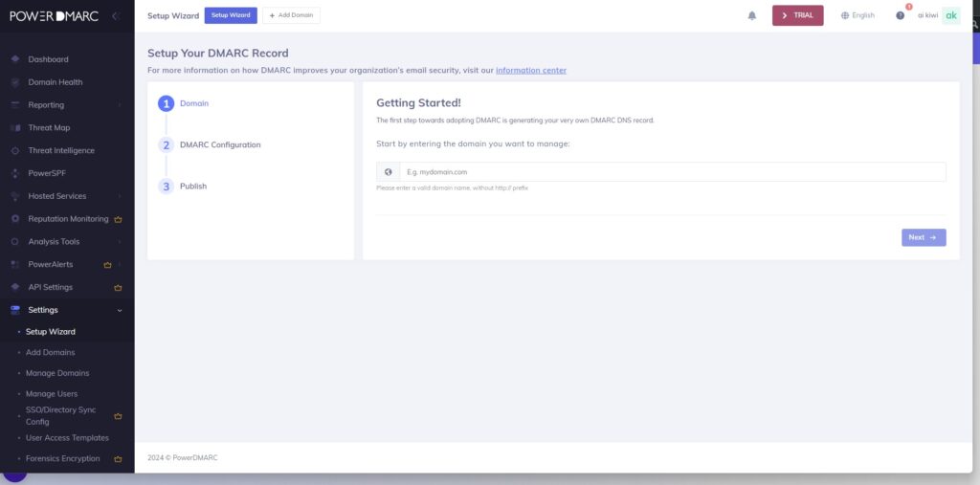Select Forensics Encryption item
The image size is (980, 485).
coord(62,459)
